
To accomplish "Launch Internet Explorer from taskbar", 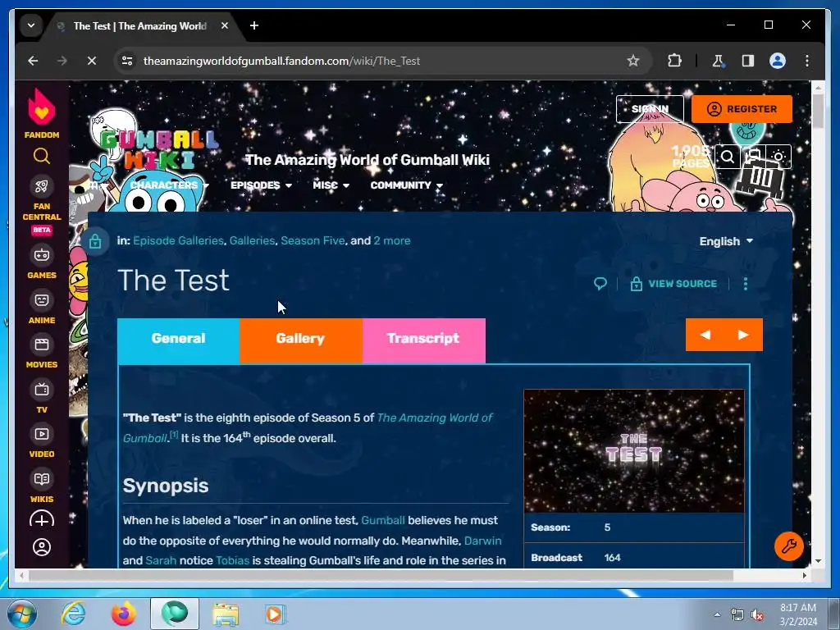I will pyautogui.click(x=73, y=614).
